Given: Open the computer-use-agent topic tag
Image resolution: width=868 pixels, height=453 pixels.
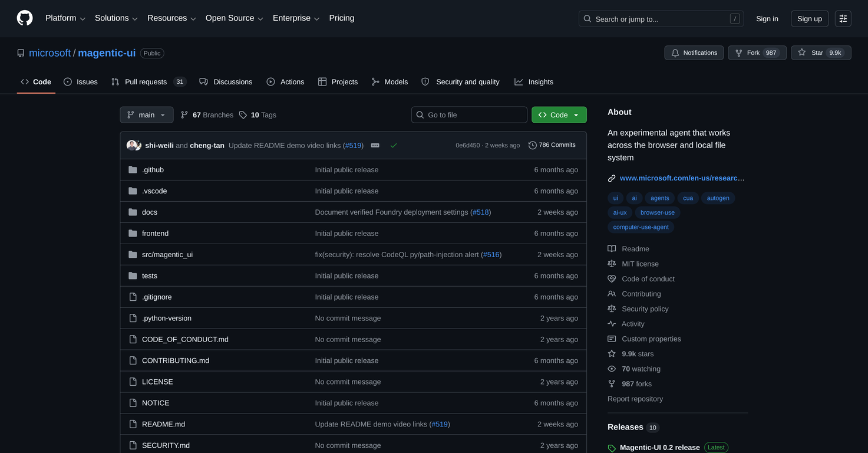Looking at the screenshot, I should coord(641,227).
